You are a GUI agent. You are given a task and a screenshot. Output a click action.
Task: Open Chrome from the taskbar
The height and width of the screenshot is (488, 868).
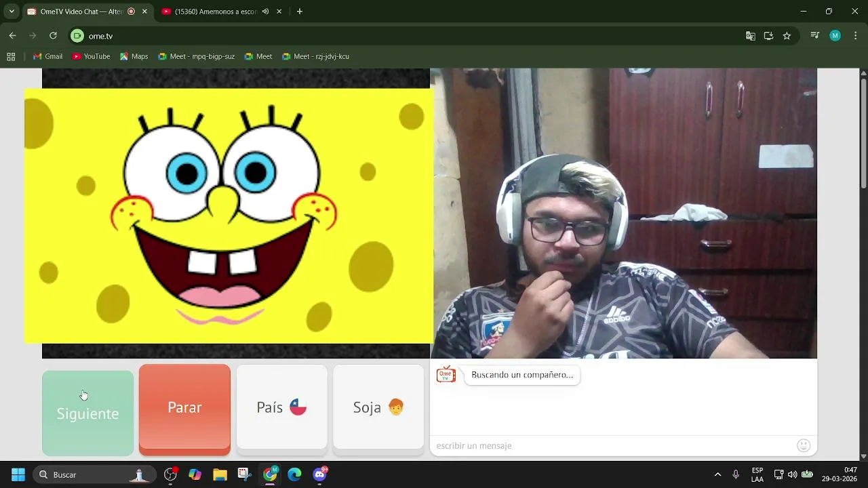tap(270, 474)
